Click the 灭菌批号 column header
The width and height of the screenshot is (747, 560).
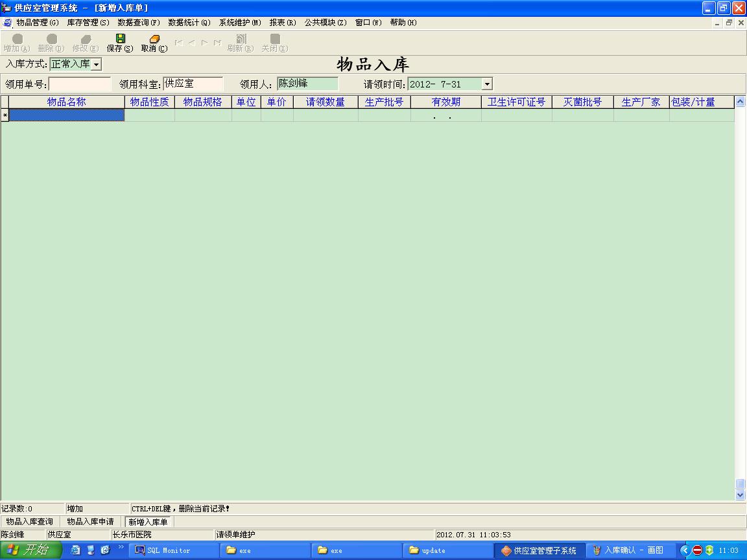(x=583, y=102)
